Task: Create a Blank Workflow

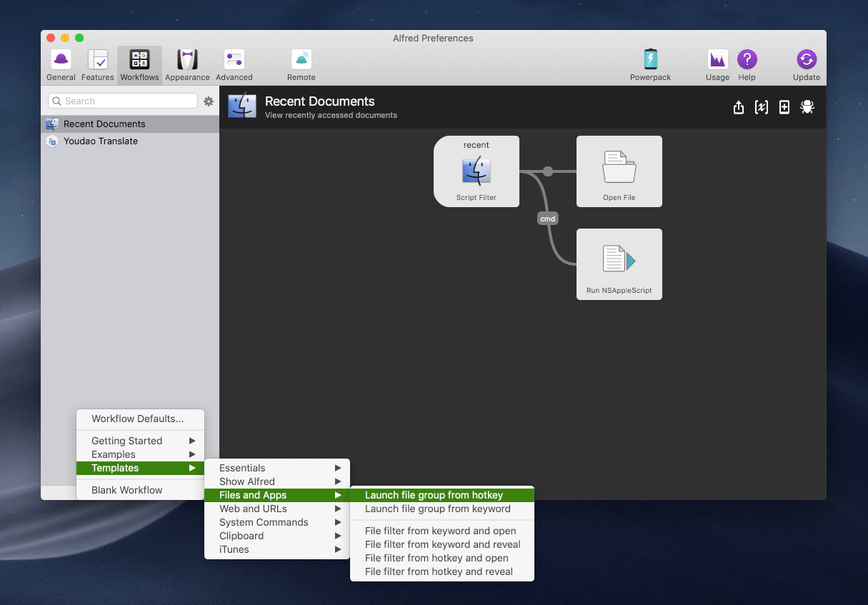Action: tap(140, 490)
